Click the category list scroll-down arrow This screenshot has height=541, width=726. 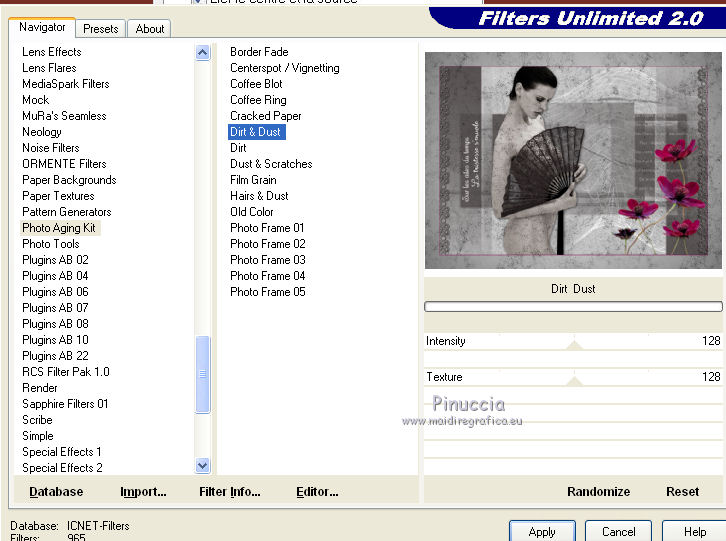[x=202, y=465]
